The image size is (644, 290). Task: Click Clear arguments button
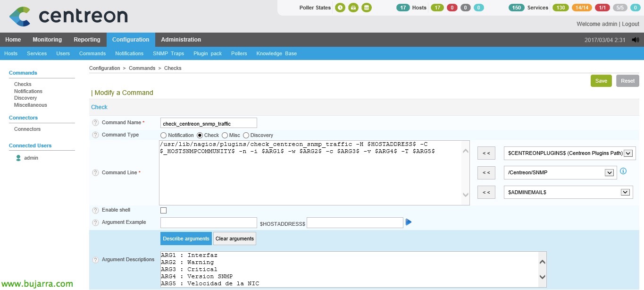(234, 239)
